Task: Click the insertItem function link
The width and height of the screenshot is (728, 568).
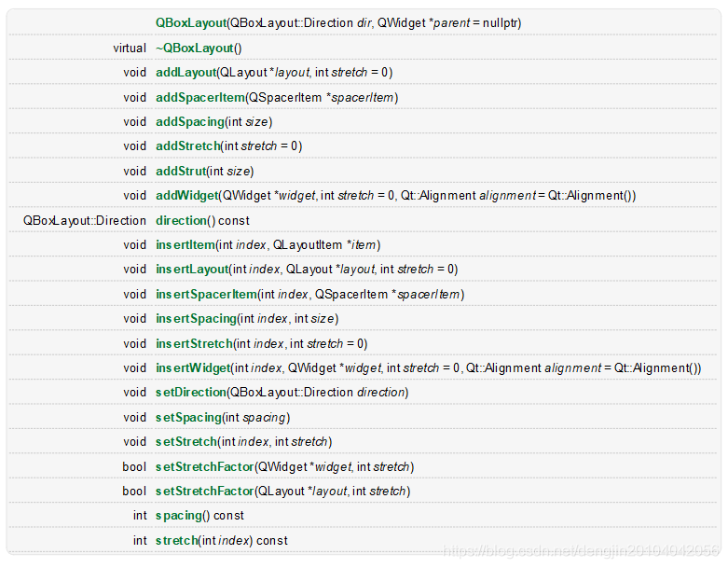Action: tap(185, 244)
